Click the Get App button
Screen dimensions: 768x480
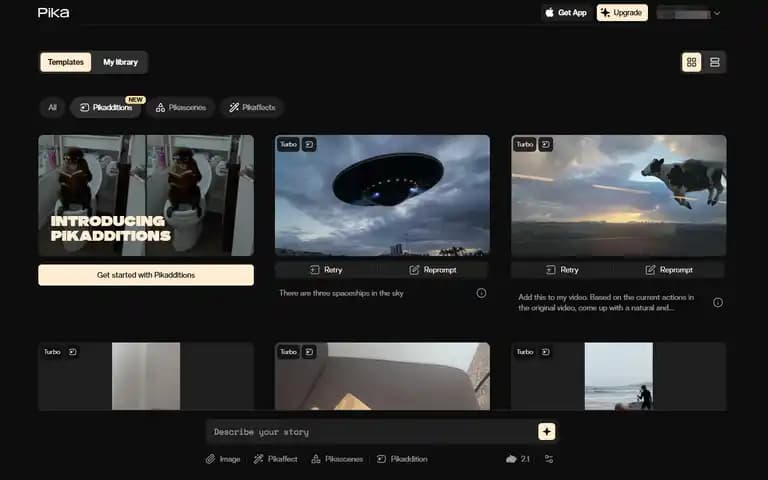(x=566, y=13)
